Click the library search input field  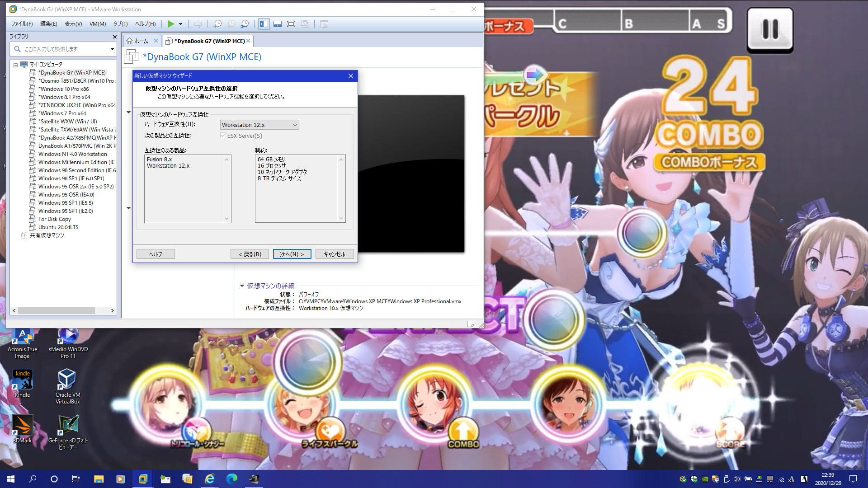coord(62,49)
